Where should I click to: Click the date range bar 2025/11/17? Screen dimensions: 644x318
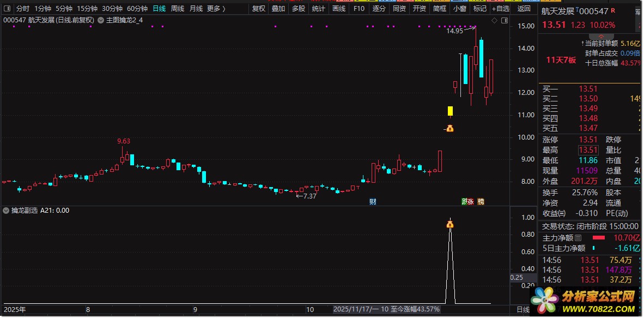386,309
